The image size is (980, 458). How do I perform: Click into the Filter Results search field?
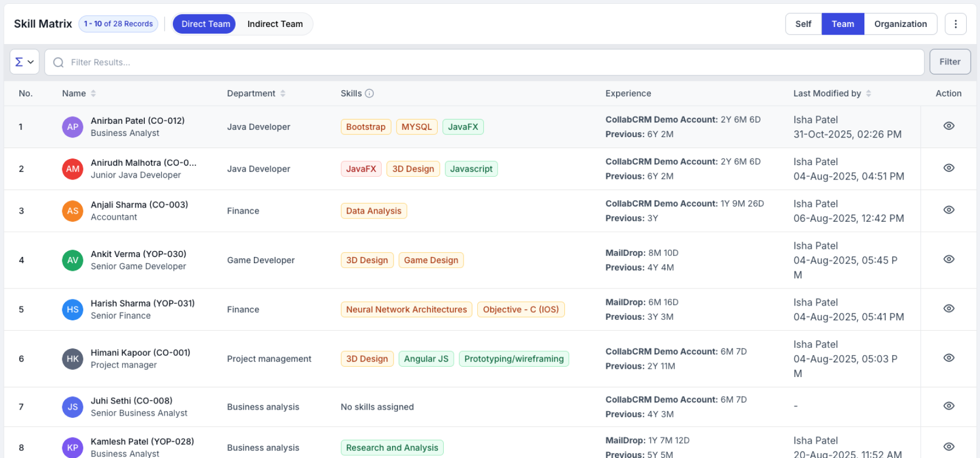click(x=484, y=63)
